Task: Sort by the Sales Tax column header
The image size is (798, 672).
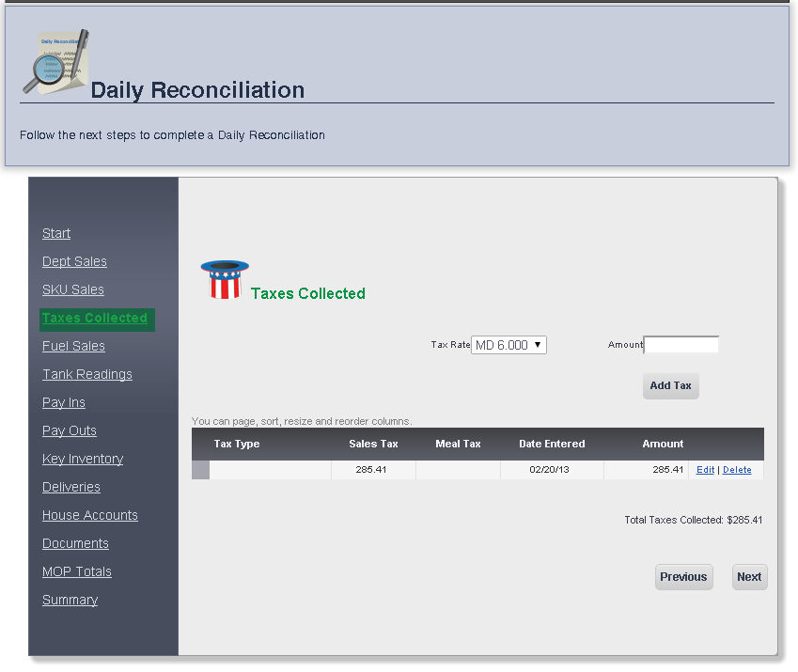Action: [373, 444]
